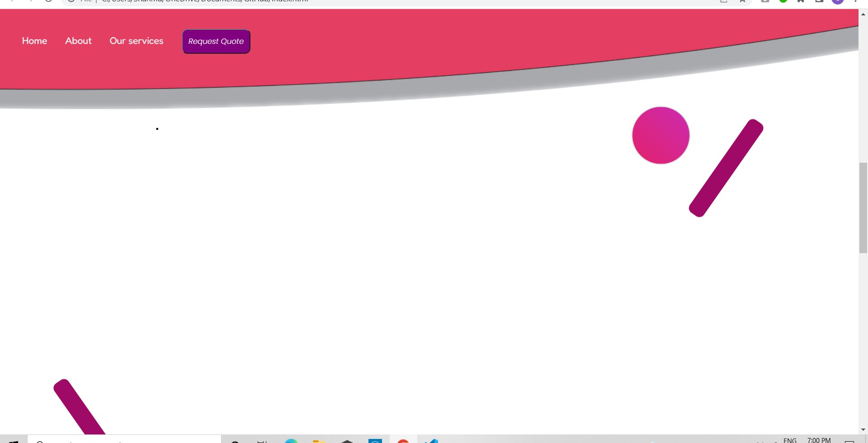
Task: Open the Home navigation link
Action: click(x=34, y=41)
